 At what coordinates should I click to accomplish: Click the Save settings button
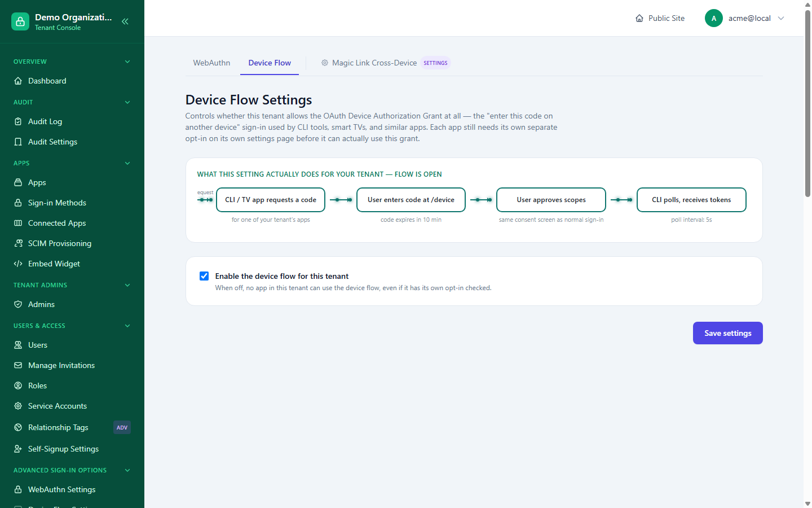point(728,333)
